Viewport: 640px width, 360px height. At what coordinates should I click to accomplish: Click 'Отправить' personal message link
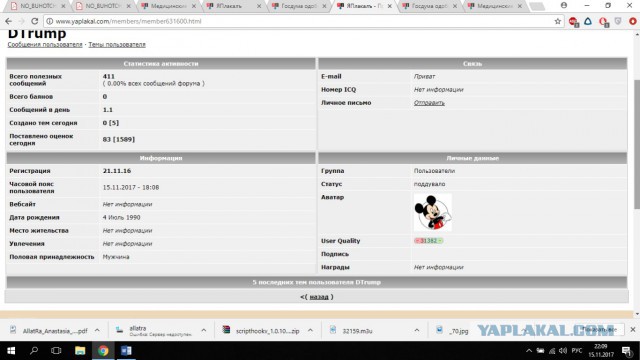(x=429, y=103)
